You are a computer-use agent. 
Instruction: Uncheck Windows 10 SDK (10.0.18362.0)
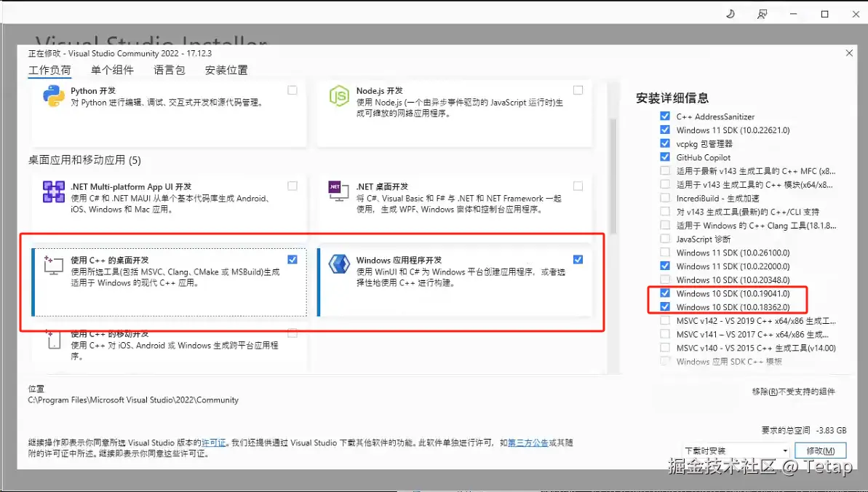tap(665, 306)
